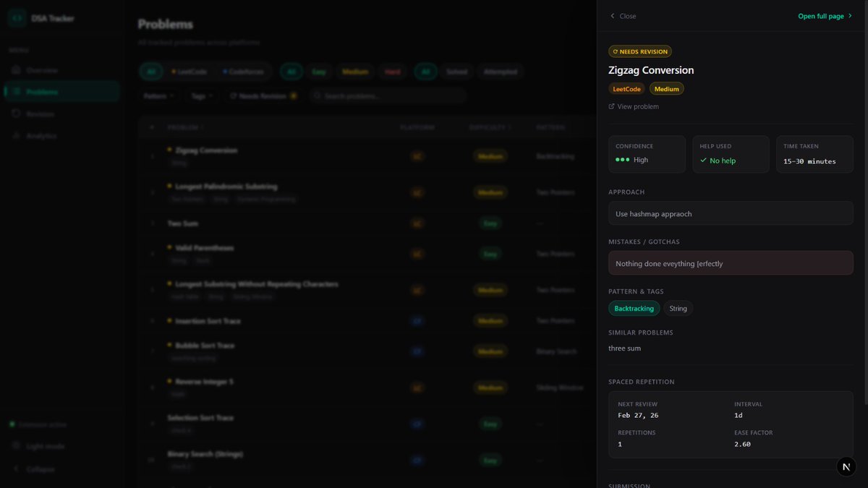Open the Pattern filter dropdown
868x488 pixels.
pos(158,95)
